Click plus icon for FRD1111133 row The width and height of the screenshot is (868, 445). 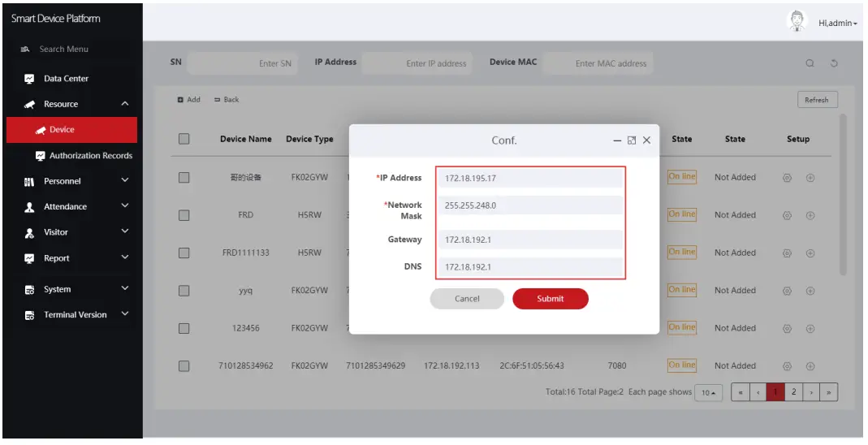tap(810, 253)
